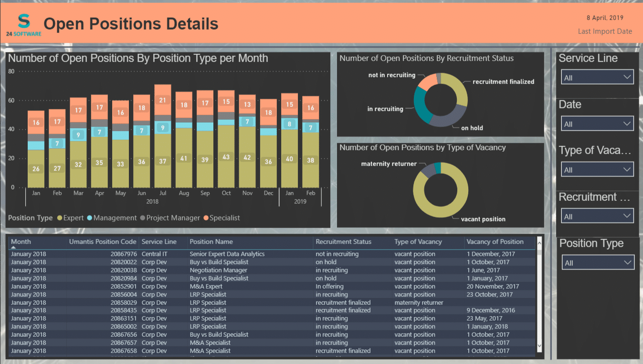Image resolution: width=643 pixels, height=364 pixels.
Task: Click the position code 20867976 cell
Action: point(124,254)
